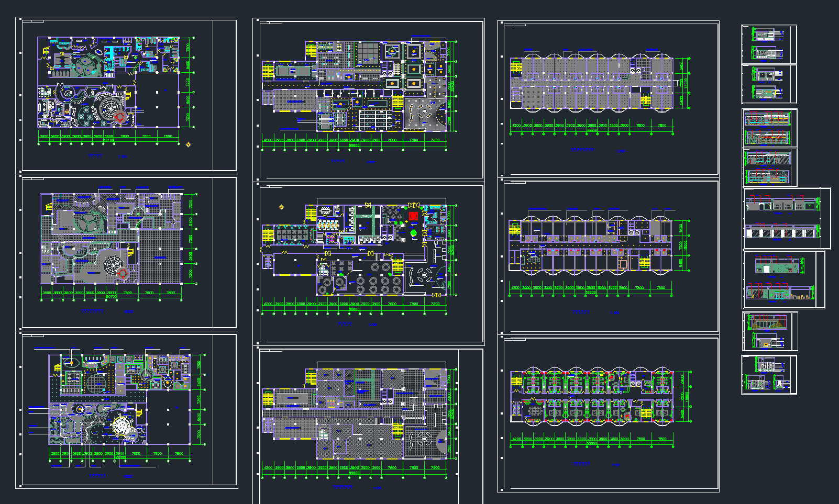Click the 18000 vertical dimension beside top-right plan
This screenshot has width=839, height=504.
pos(686,83)
